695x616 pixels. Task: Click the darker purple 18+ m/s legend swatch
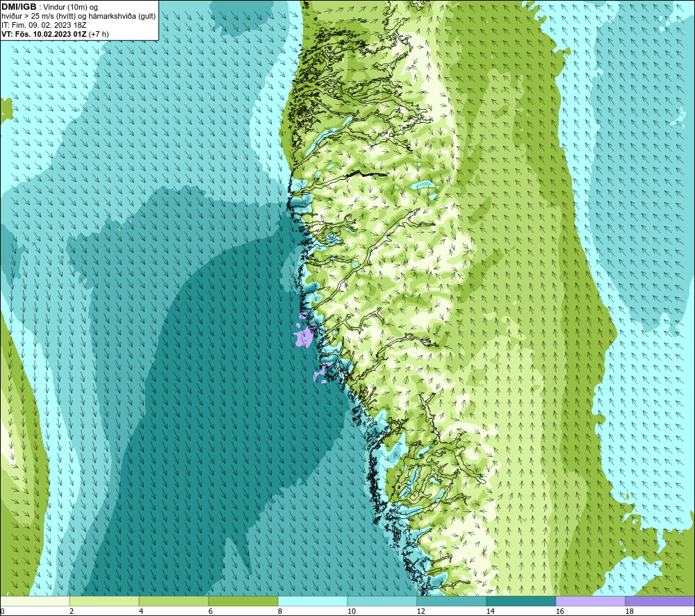[660, 601]
